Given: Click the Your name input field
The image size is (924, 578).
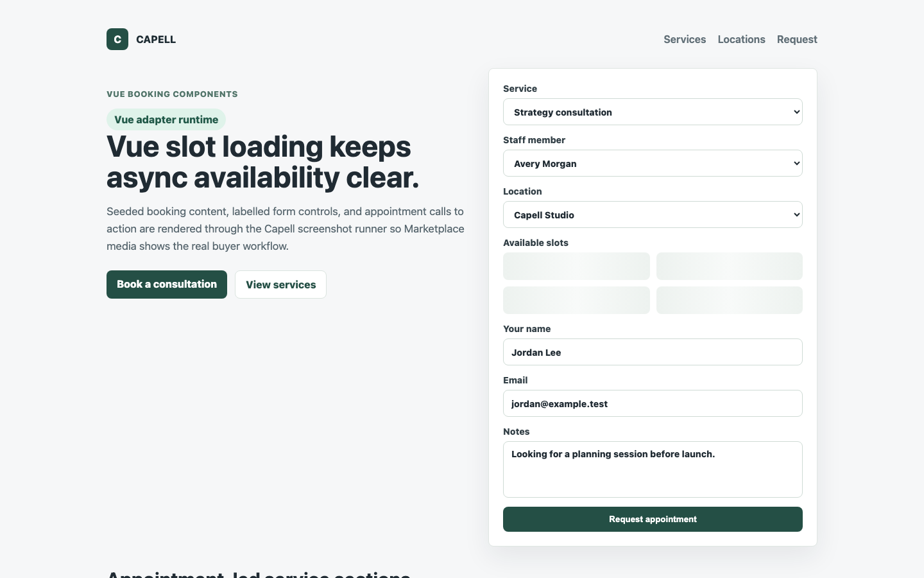Looking at the screenshot, I should pos(653,352).
